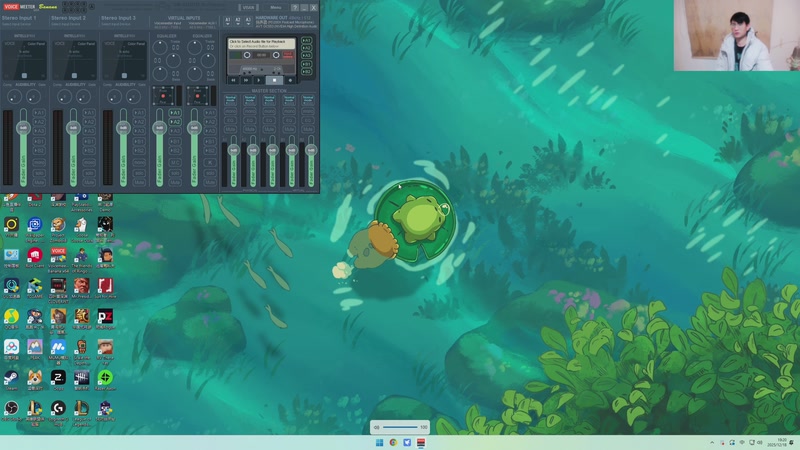Mute the Voicemeeter AUX virtual input

(210, 182)
